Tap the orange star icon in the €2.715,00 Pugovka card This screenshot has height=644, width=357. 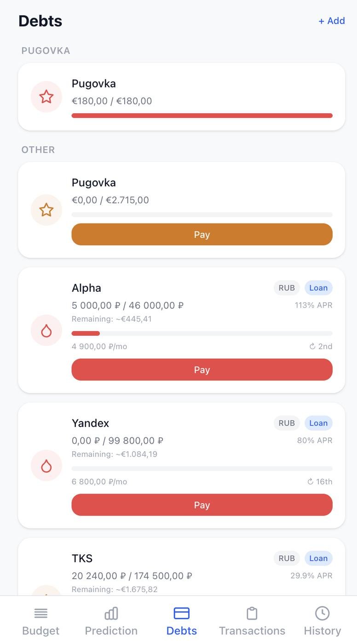click(46, 210)
